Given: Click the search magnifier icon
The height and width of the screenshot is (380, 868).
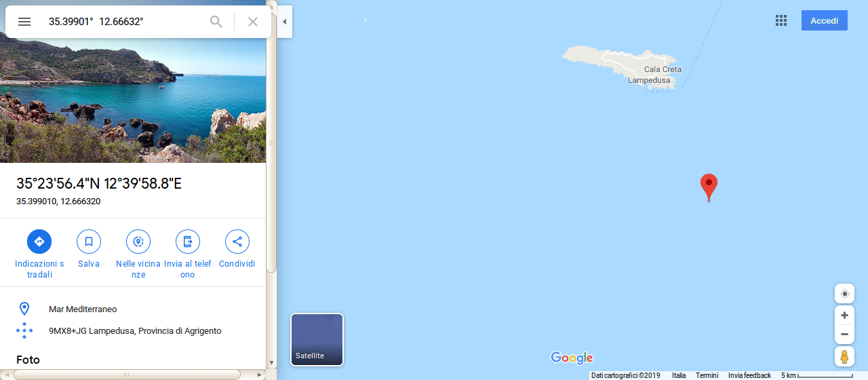Looking at the screenshot, I should pyautogui.click(x=216, y=22).
